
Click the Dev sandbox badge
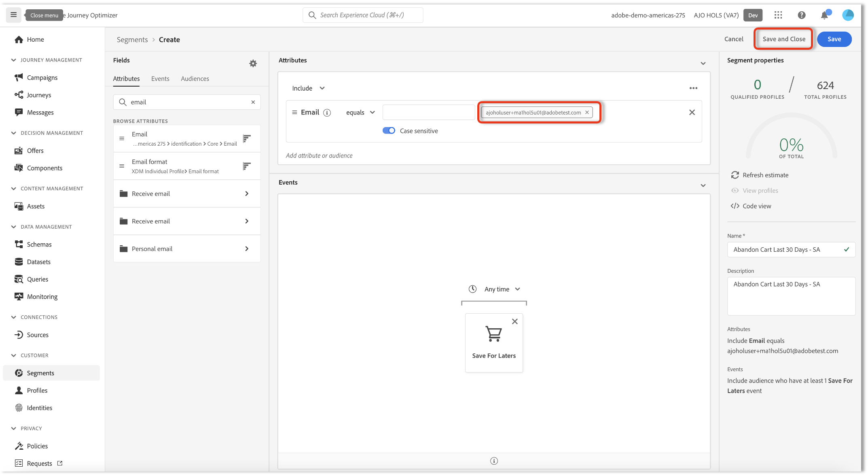point(753,15)
